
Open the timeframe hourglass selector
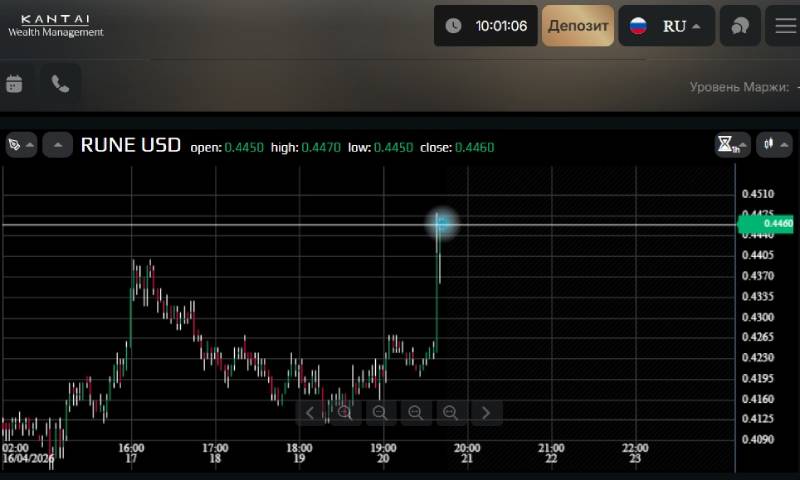click(x=732, y=145)
